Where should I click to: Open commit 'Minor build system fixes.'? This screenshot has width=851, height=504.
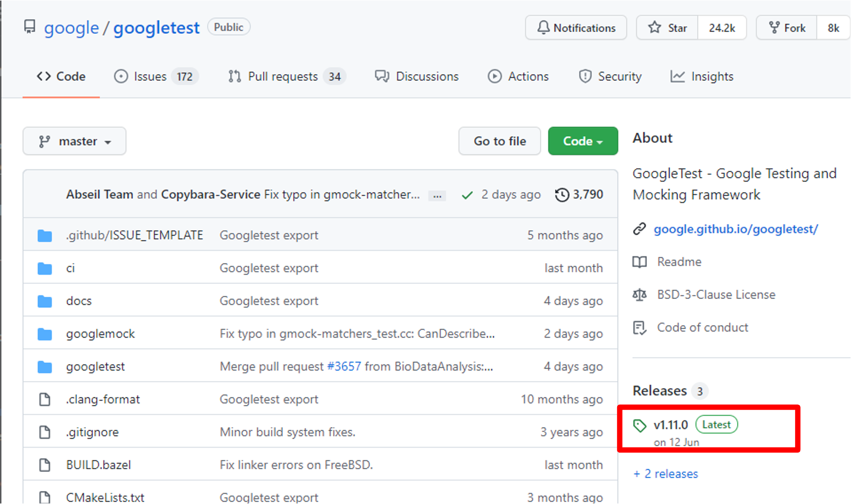click(287, 432)
